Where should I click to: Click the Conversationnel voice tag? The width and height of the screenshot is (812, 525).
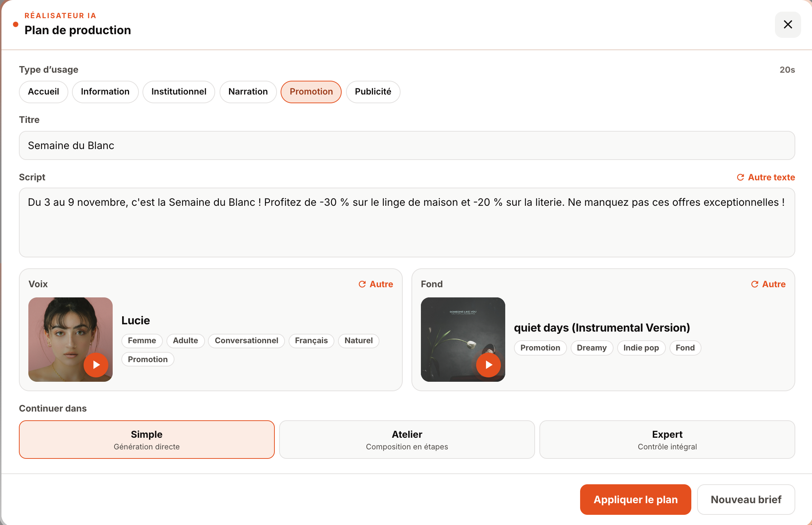click(246, 341)
